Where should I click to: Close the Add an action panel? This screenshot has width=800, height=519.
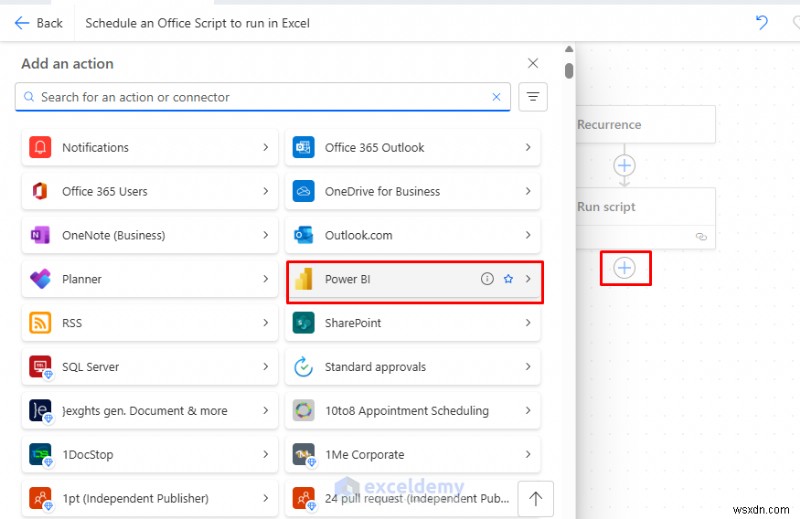pos(533,63)
